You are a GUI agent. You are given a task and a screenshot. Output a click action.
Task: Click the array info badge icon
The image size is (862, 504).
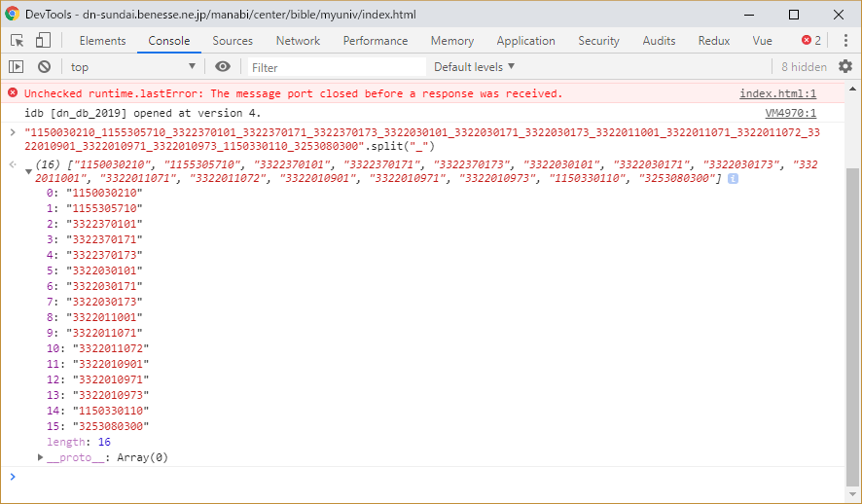click(732, 179)
